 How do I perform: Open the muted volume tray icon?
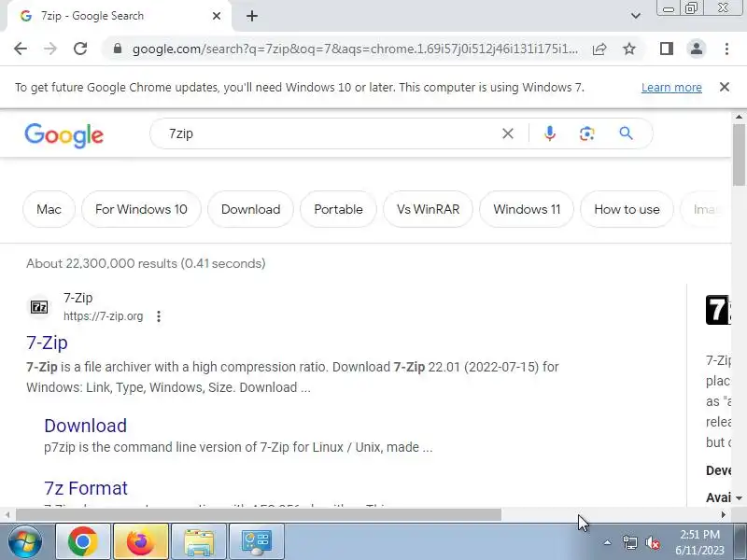[x=653, y=542]
